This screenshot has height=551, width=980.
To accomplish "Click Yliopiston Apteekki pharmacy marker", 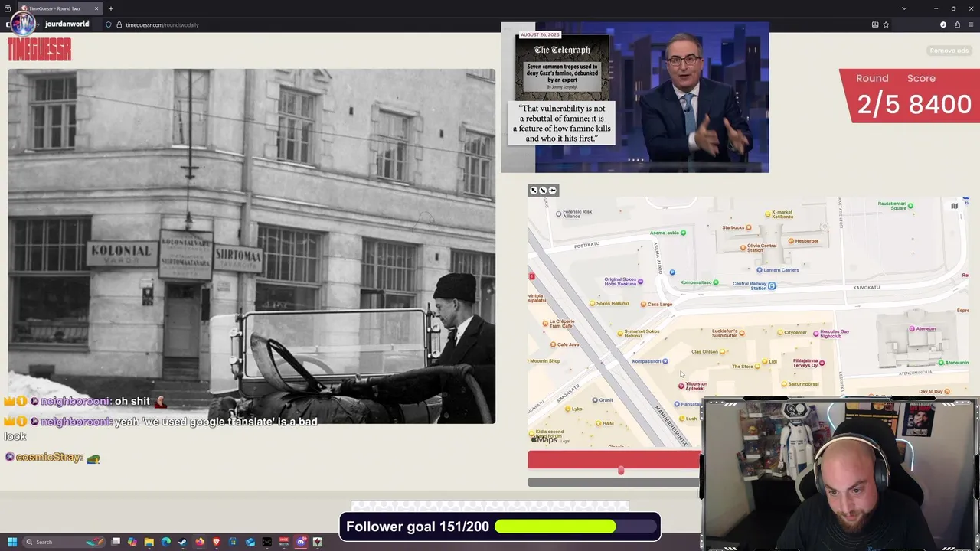I will point(681,386).
